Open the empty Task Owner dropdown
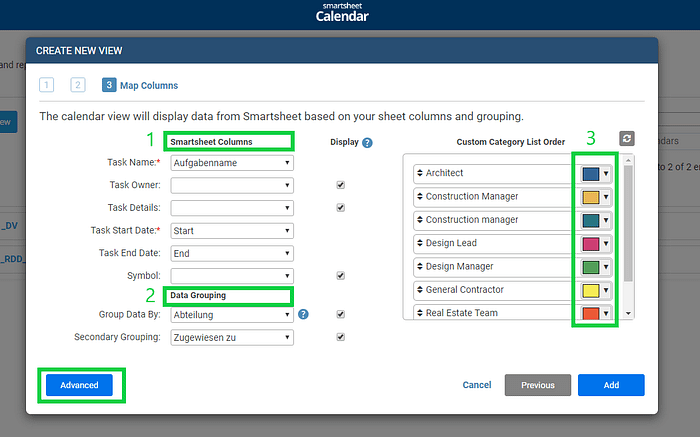Image resolution: width=700 pixels, height=437 pixels. click(232, 185)
